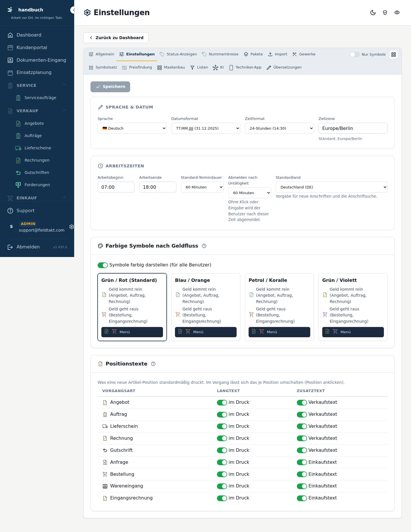The height and width of the screenshot is (532, 411).
Task: Toggle Langtext im Druck for Bestellung
Action: [x=222, y=474]
